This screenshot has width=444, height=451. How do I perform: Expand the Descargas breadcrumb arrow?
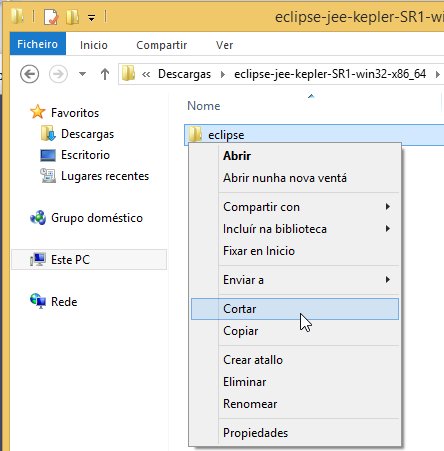[223, 74]
